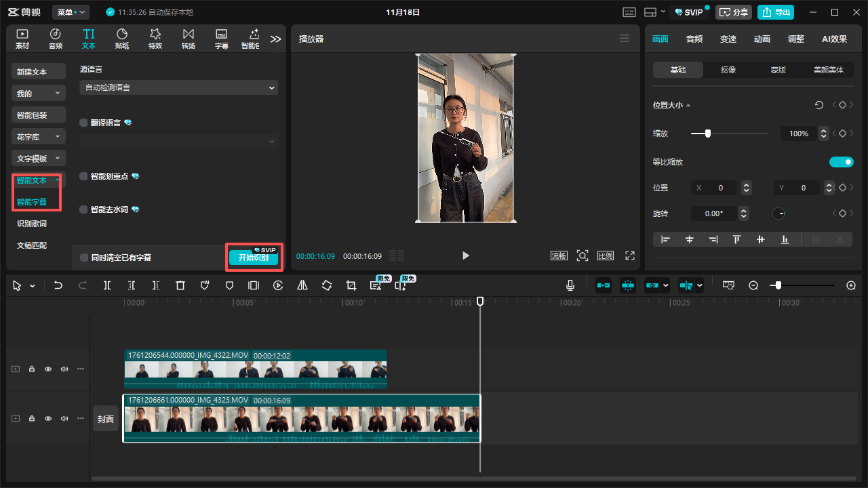Click the rotate icon in timeline toolbar
The width and height of the screenshot is (868, 488).
(x=327, y=285)
